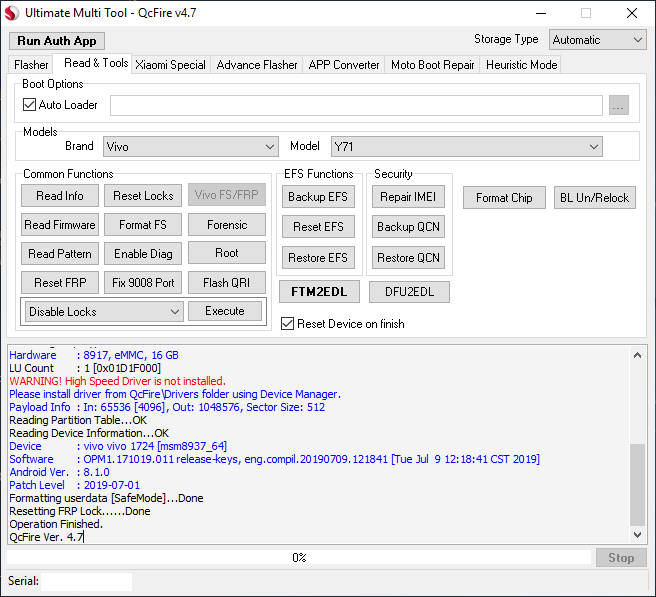Click the BL Un/Relock button
Viewport: 656px width, 597px height.
click(x=594, y=197)
